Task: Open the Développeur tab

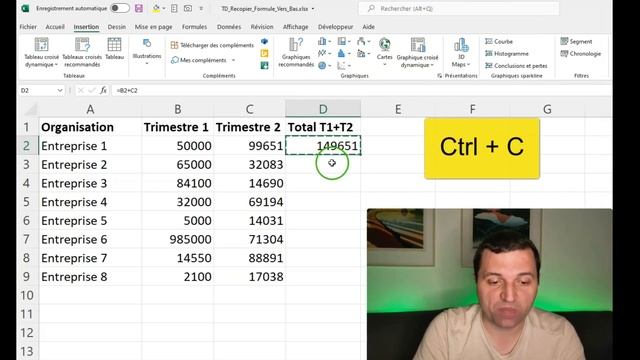Action: tap(336, 27)
